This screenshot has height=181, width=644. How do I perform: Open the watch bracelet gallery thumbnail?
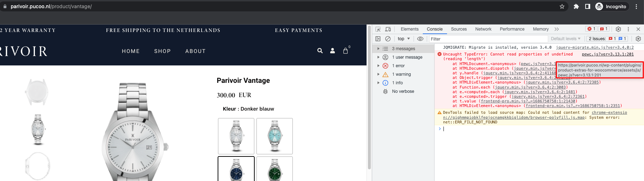coord(37,166)
